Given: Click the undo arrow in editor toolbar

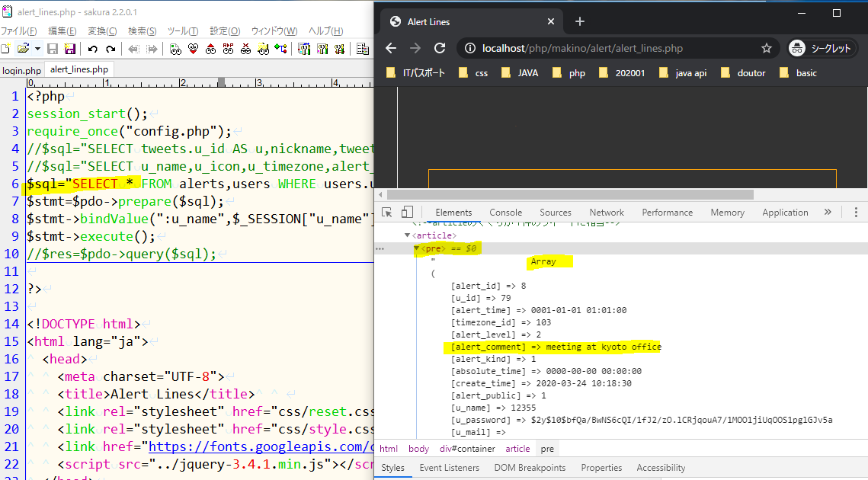Looking at the screenshot, I should (92, 49).
